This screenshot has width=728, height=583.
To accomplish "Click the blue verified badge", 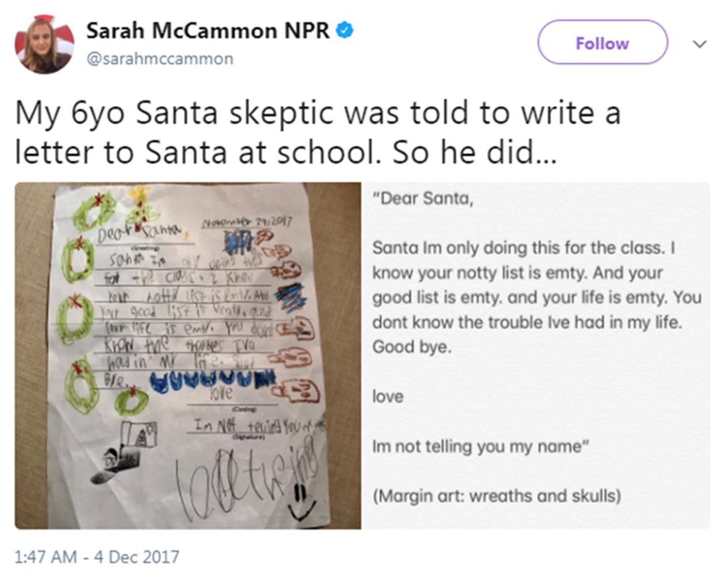I will (345, 30).
